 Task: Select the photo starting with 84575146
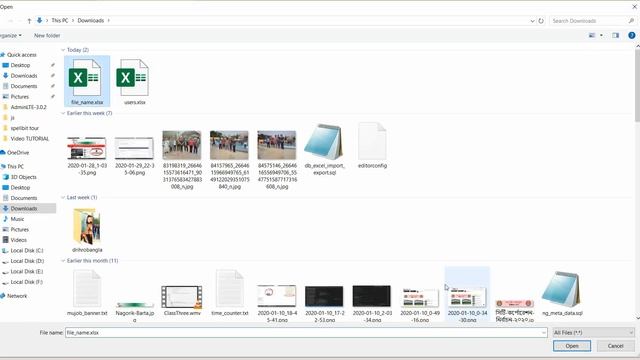coord(277,160)
